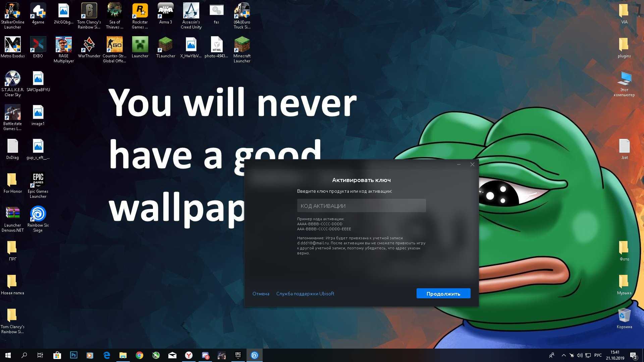This screenshot has width=644, height=362.
Task: Open Counter-Strike Global Offensive icon
Action: point(114,50)
